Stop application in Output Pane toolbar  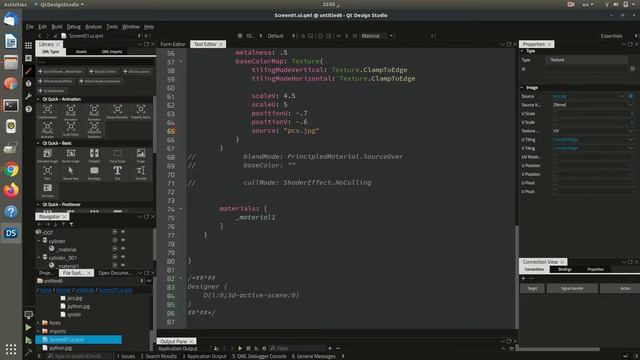tap(248, 349)
